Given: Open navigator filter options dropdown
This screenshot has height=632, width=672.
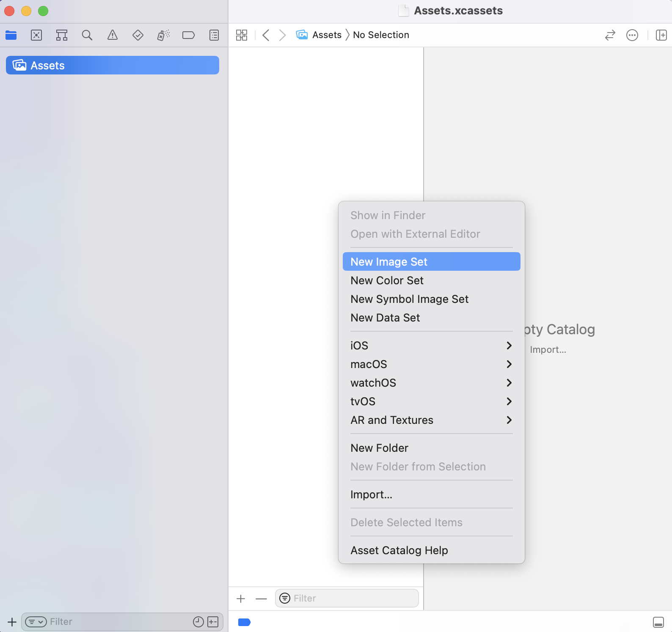Looking at the screenshot, I should [x=36, y=621].
